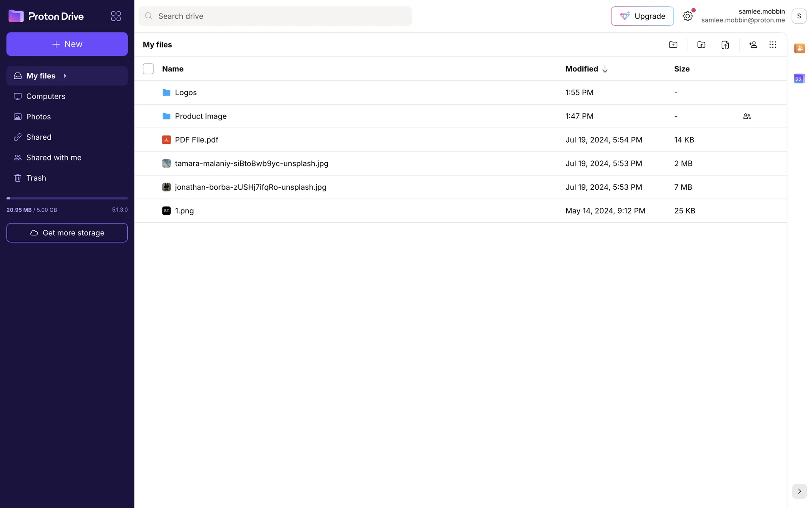Click the create new folder icon
This screenshot has height=508, width=812.
click(673, 45)
